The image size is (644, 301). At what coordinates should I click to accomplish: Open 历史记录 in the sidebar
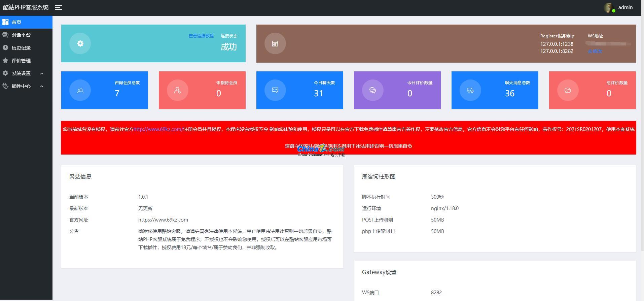pos(21,48)
